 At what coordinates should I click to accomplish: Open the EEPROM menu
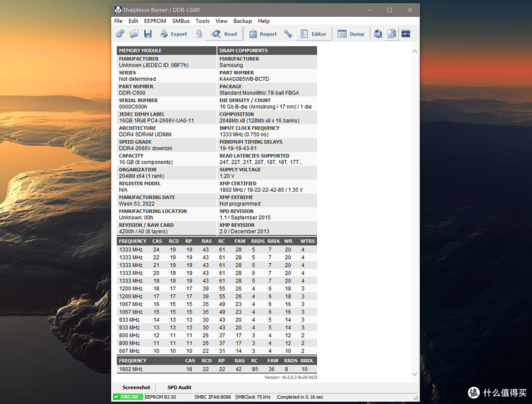pos(155,21)
